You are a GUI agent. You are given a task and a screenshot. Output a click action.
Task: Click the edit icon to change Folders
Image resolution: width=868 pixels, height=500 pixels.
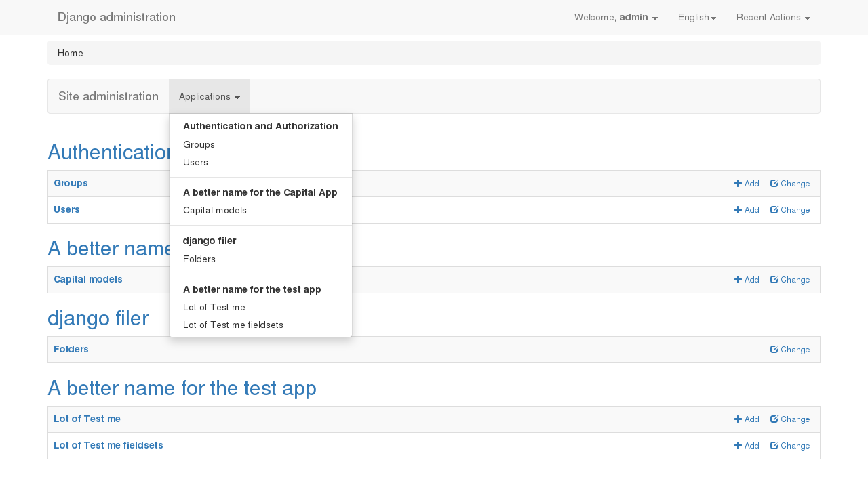tap(774, 350)
